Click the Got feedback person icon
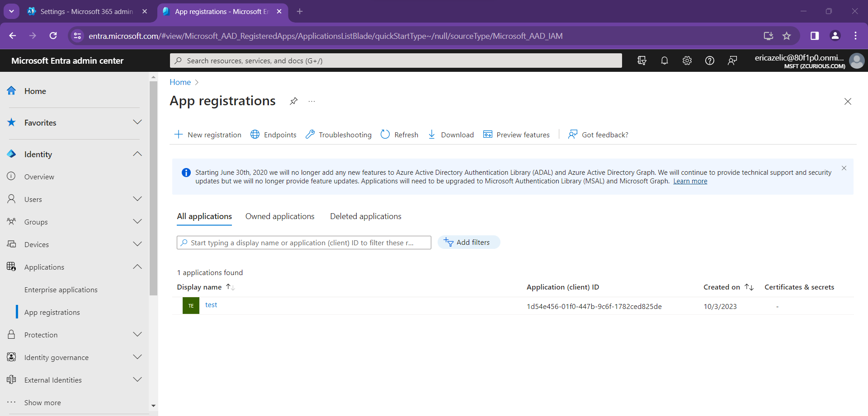The height and width of the screenshot is (416, 868). (573, 135)
